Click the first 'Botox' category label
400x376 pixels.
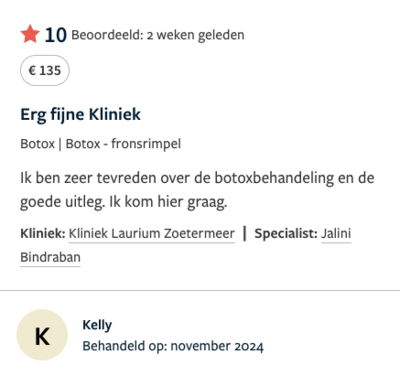click(37, 144)
